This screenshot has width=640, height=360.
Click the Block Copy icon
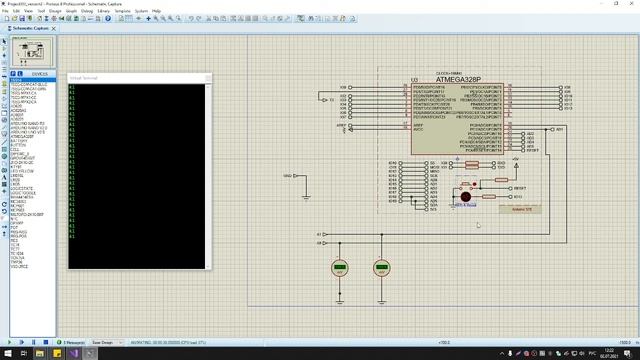[233, 19]
